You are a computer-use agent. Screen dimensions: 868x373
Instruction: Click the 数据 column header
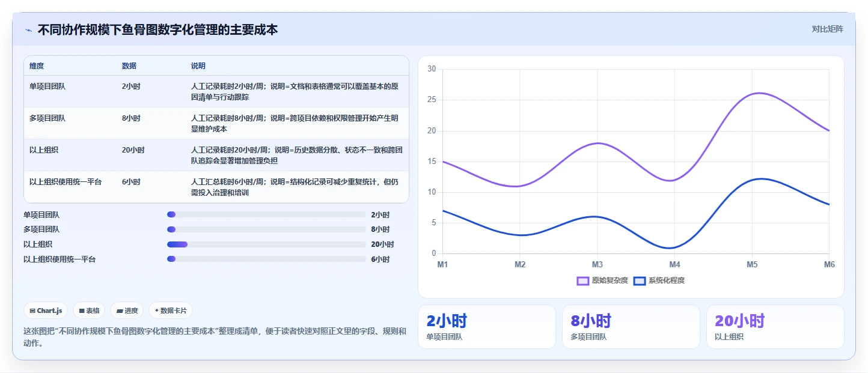coord(129,65)
